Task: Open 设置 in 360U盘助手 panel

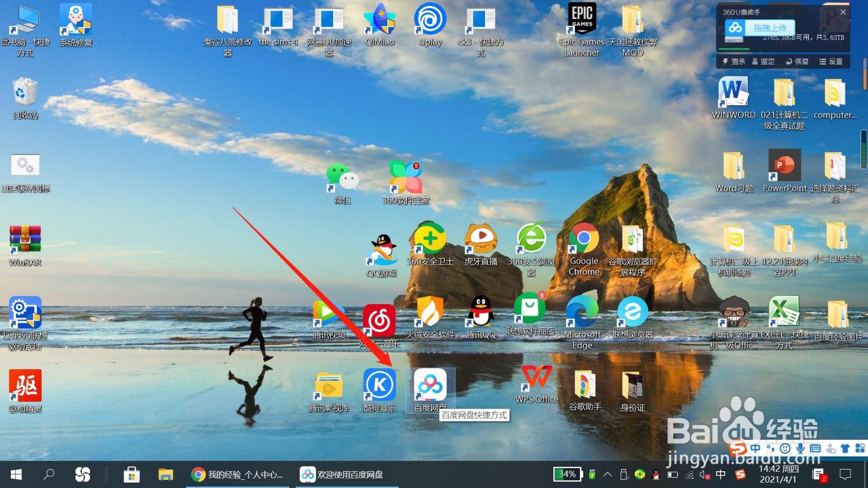Action: tap(831, 62)
